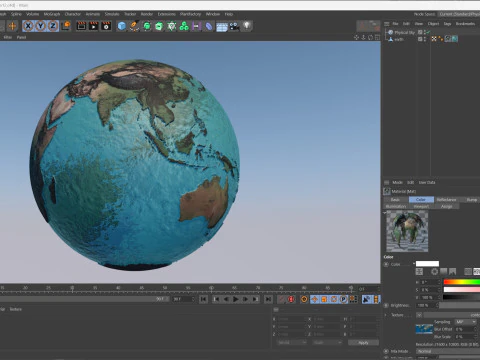Open Object Manager Bookmarks menu
Image resolution: width=480 pixels, height=360 pixels.
point(465,24)
